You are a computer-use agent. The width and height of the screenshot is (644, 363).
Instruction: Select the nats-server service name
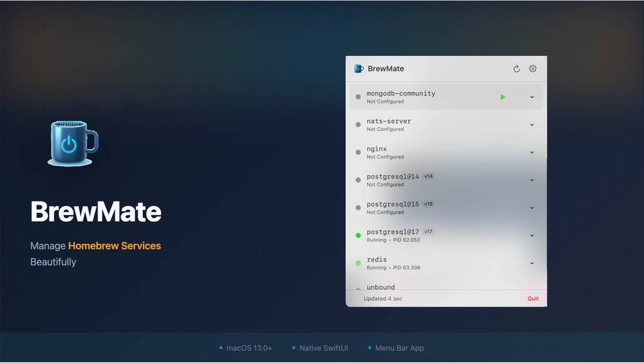pyautogui.click(x=388, y=121)
